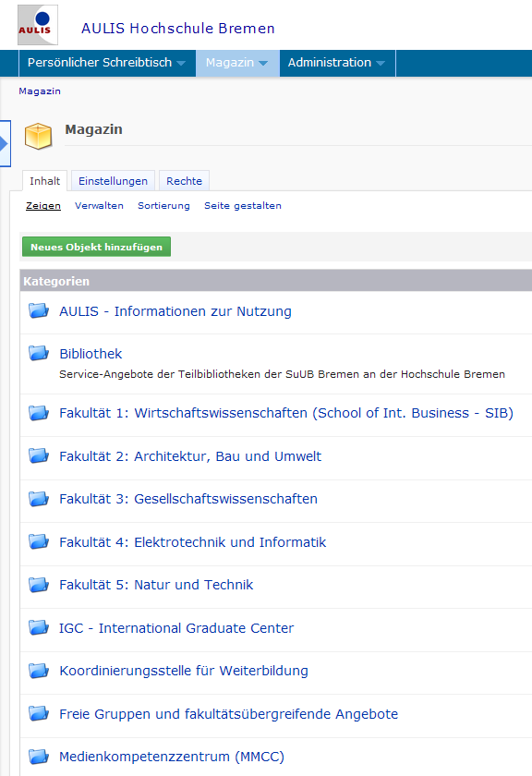
Task: Open the Magazin dropdown in navigation bar
Action: [237, 63]
